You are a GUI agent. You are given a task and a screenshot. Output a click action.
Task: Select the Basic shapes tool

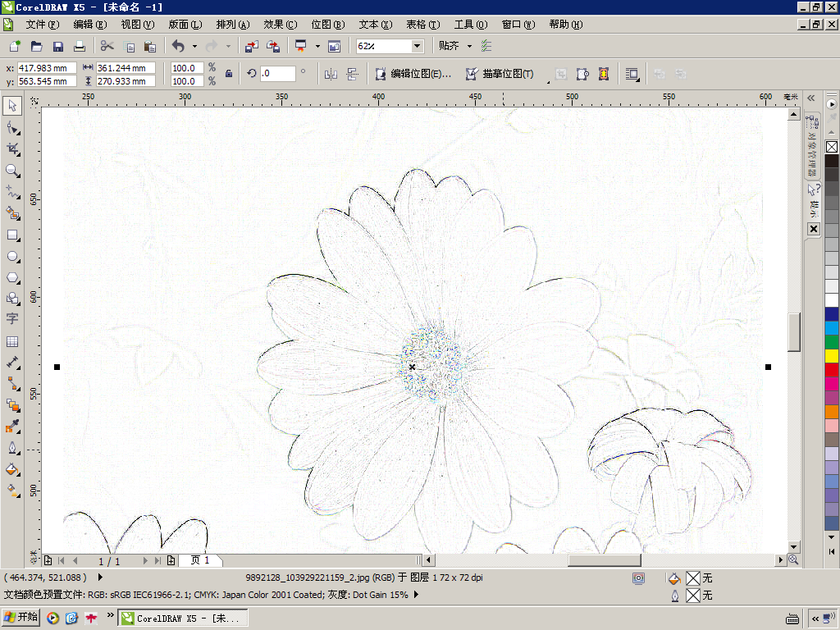click(x=12, y=299)
